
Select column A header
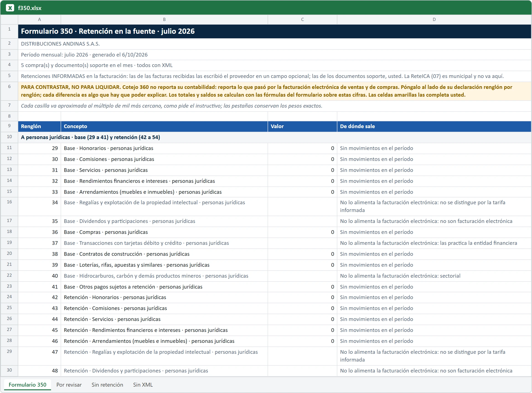click(39, 20)
